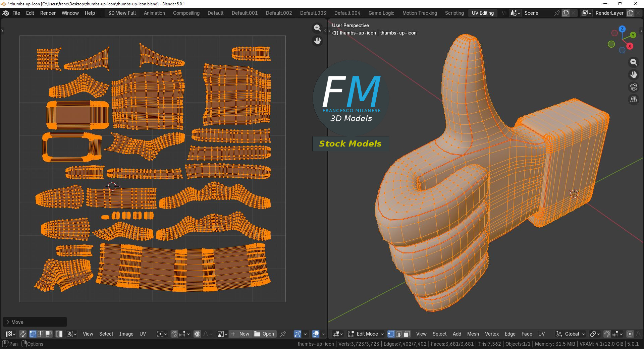This screenshot has width=644, height=349.
Task: Click Verts:3,723/3,723 in status bar
Action: click(x=359, y=344)
